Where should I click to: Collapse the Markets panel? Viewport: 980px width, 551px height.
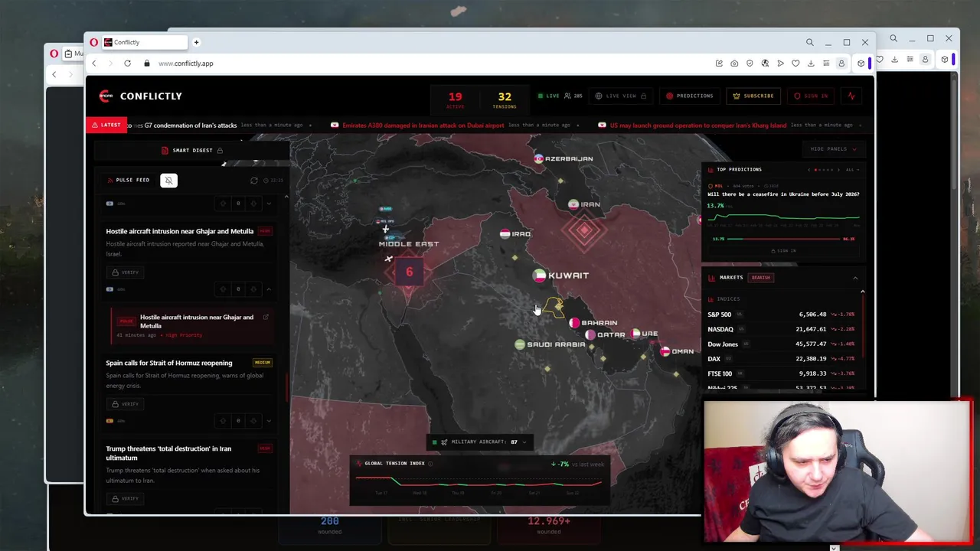click(x=855, y=278)
